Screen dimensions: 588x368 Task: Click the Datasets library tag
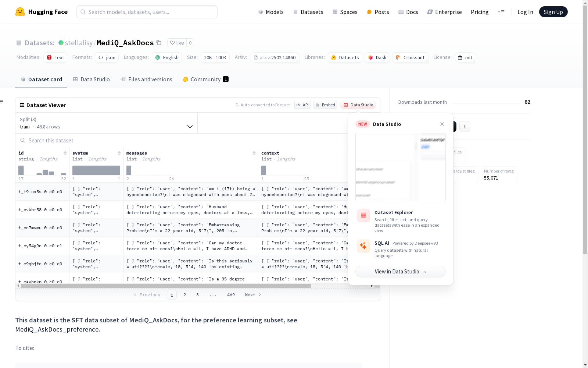click(345, 57)
